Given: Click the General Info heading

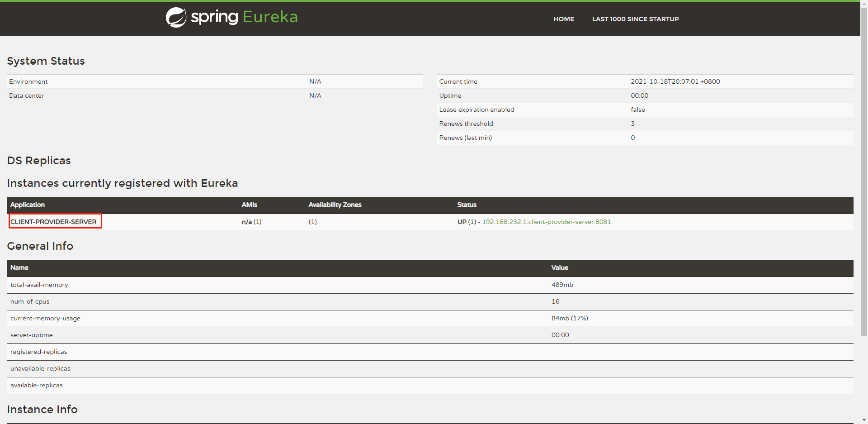Looking at the screenshot, I should click(x=40, y=246).
